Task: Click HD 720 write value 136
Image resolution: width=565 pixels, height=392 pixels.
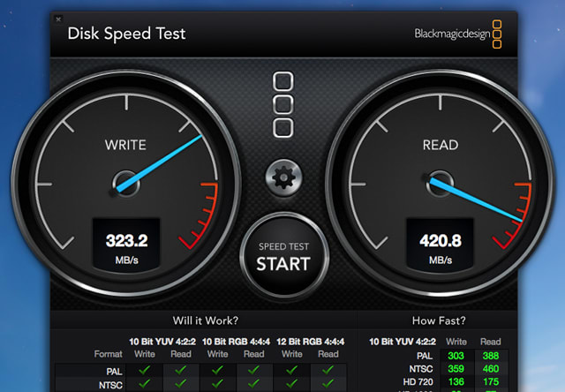Action: coord(456,382)
